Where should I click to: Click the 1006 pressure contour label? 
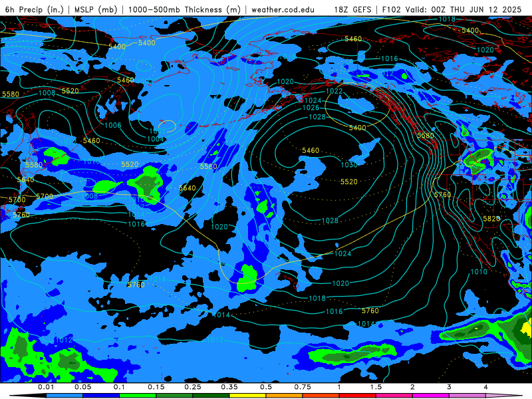[x=113, y=126]
